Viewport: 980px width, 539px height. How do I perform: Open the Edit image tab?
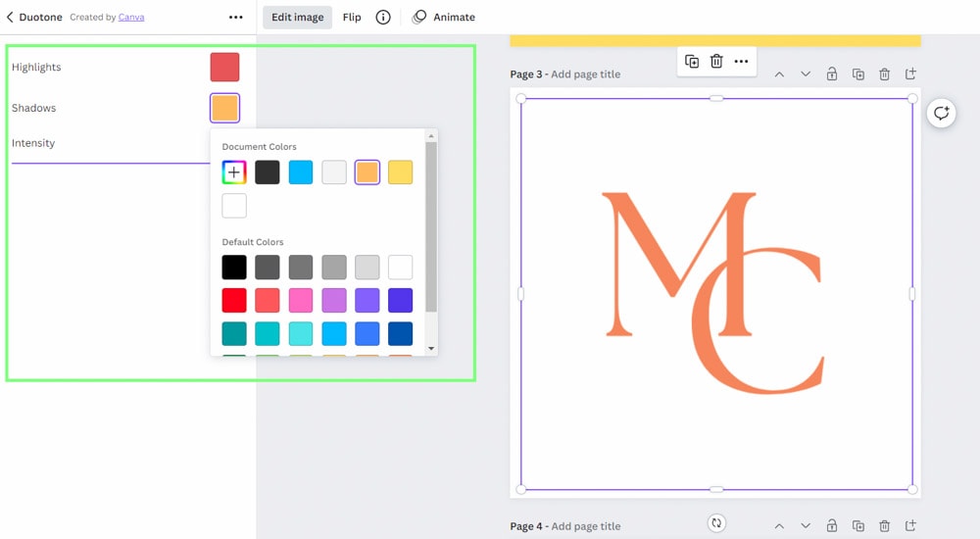tap(298, 18)
